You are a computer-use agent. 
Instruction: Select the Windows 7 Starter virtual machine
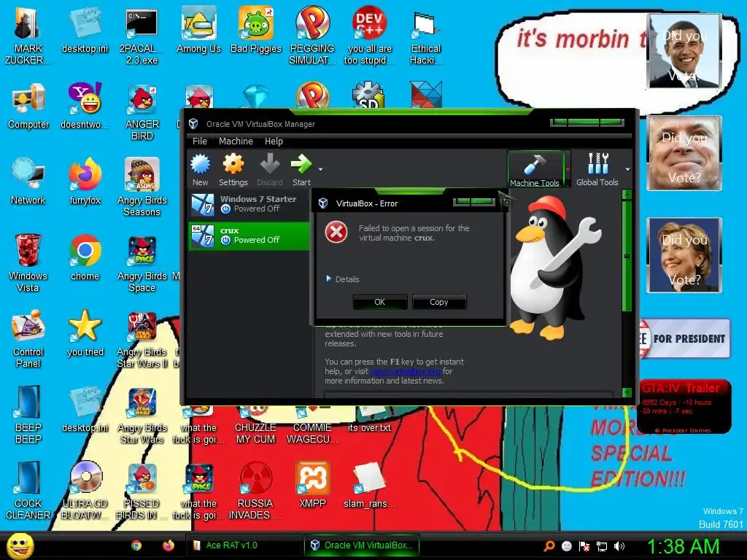[x=249, y=204]
